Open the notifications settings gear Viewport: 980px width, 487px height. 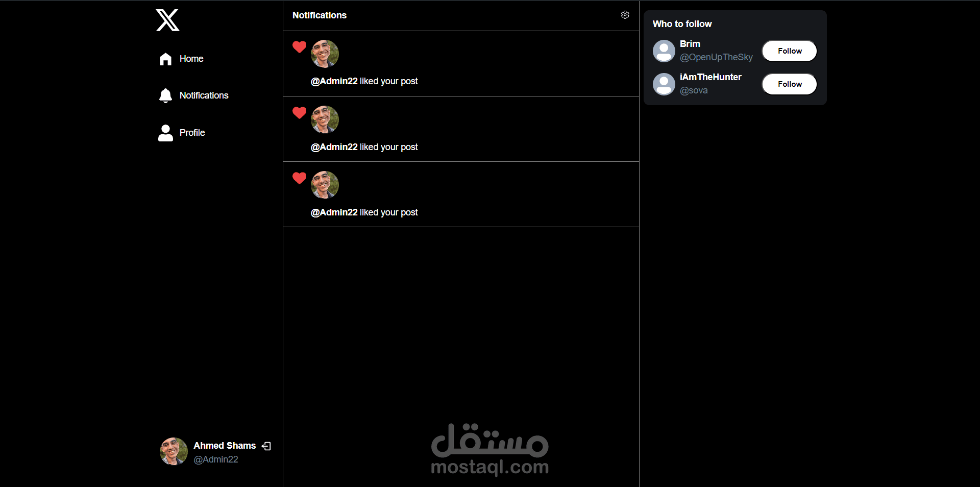point(625,15)
